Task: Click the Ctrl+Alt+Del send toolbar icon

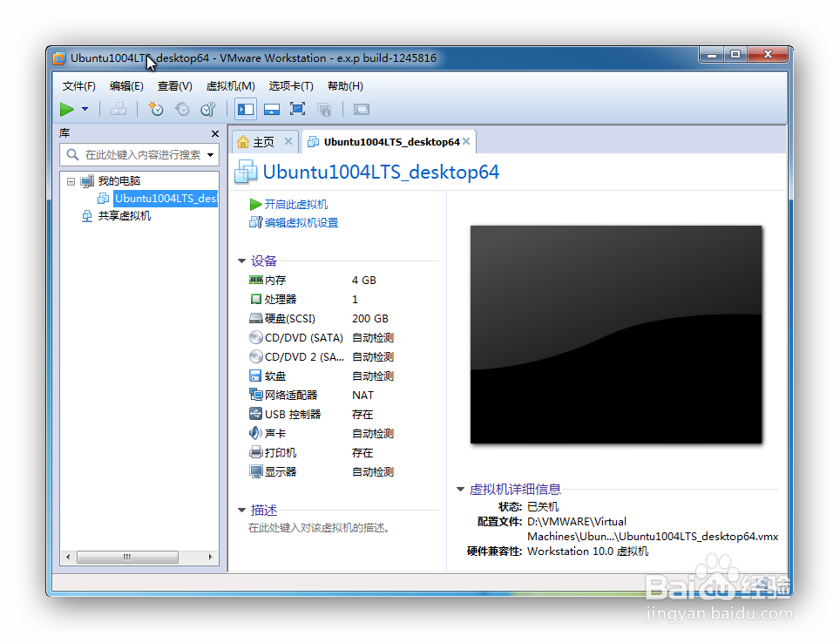Action: click(x=119, y=109)
